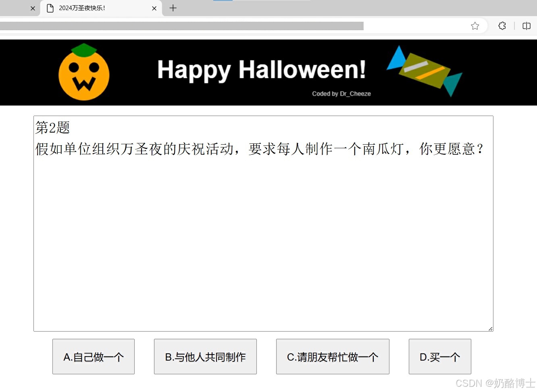Click the 'Coded by Dr_Cheeze' text

(x=341, y=93)
